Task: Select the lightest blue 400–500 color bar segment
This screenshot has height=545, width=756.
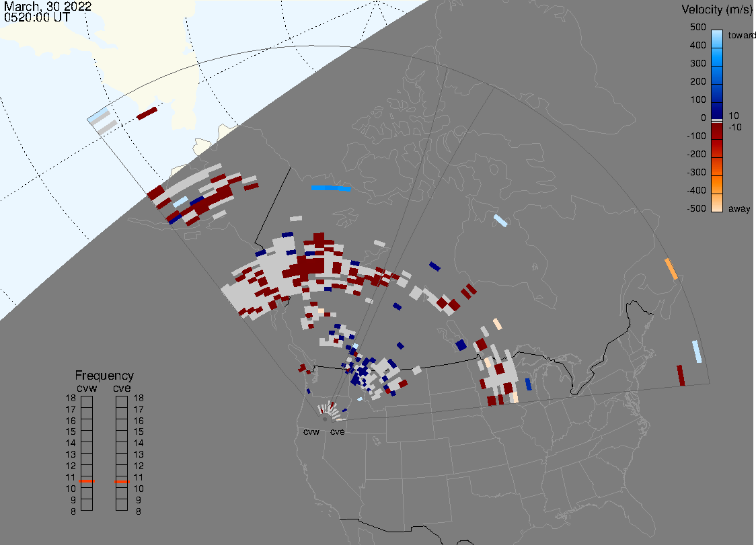Action: point(717,39)
